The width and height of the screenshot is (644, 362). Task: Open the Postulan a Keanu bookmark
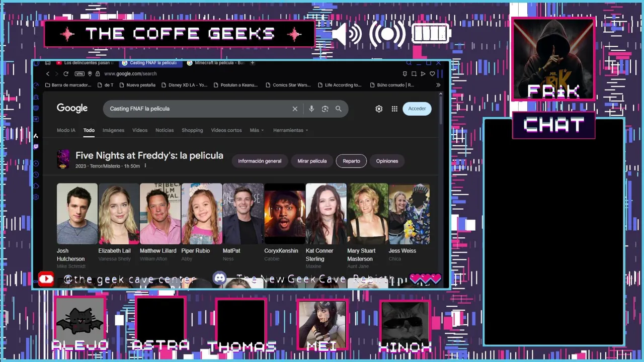pos(236,85)
